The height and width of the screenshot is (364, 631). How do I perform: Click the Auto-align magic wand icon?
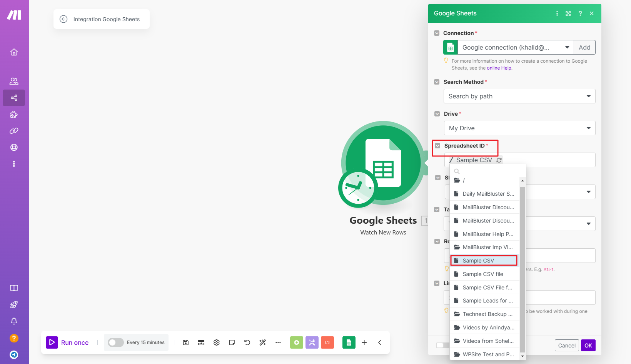click(x=263, y=342)
